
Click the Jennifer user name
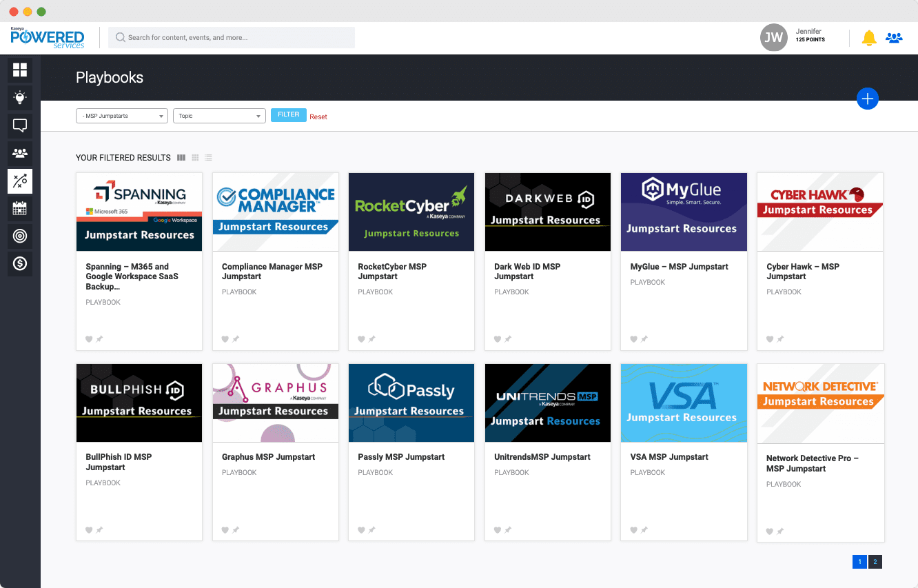pyautogui.click(x=808, y=32)
